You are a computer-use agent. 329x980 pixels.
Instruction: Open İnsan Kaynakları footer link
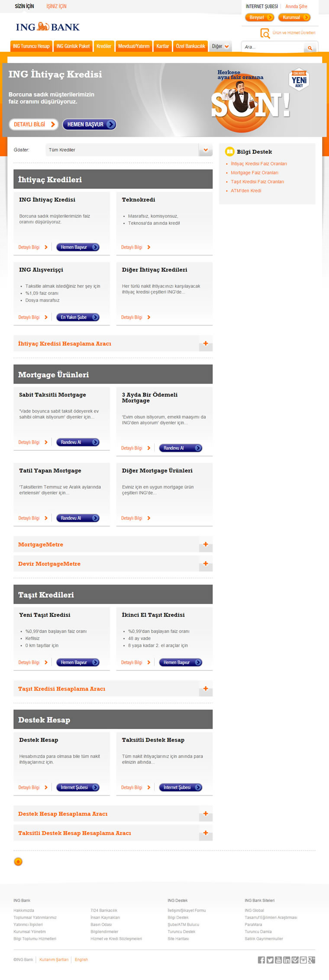click(105, 918)
